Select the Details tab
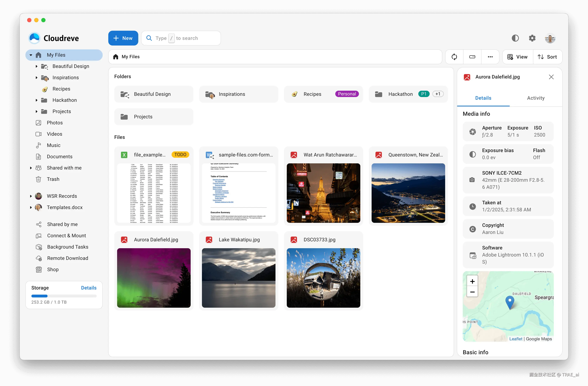Screen dimensions: 588x386 pos(483,98)
